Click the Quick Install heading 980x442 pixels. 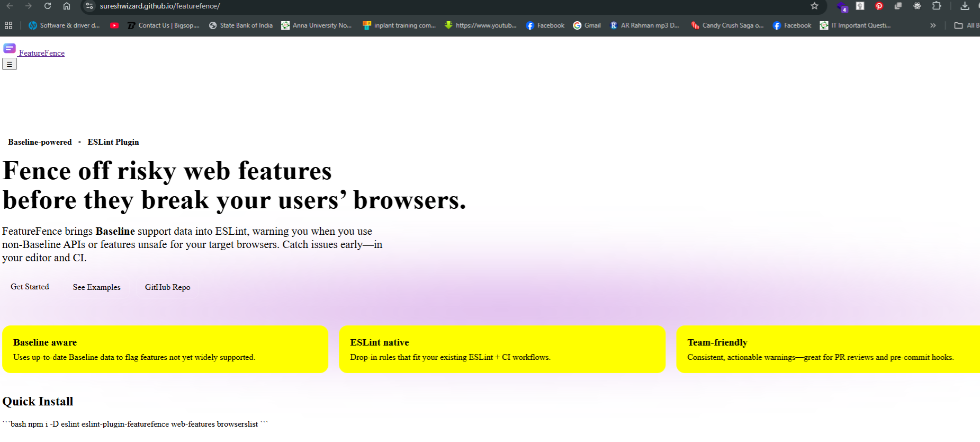coord(38,401)
